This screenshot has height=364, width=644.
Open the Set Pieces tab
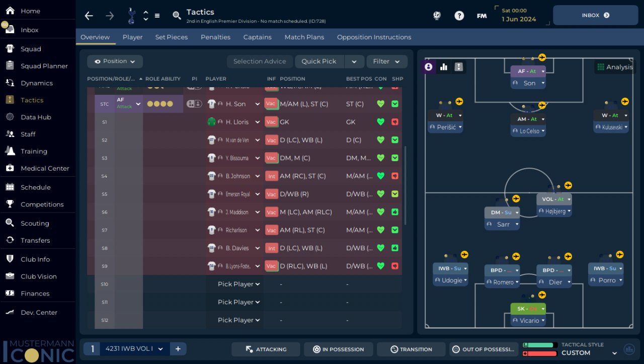tap(172, 37)
